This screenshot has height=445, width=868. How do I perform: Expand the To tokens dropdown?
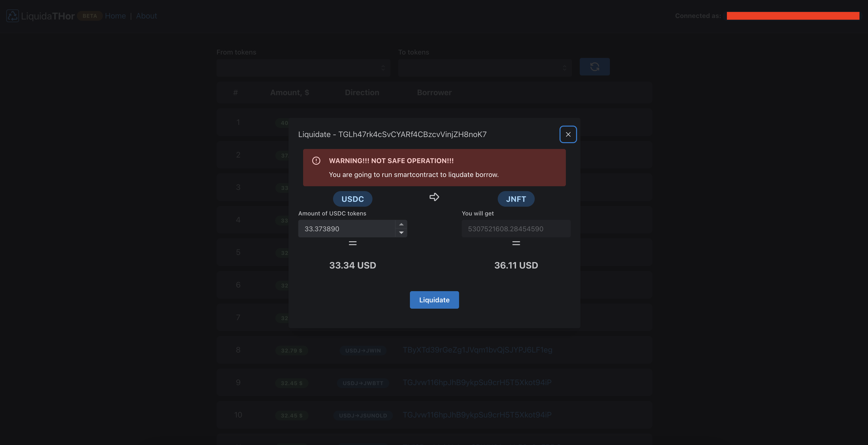(485, 68)
